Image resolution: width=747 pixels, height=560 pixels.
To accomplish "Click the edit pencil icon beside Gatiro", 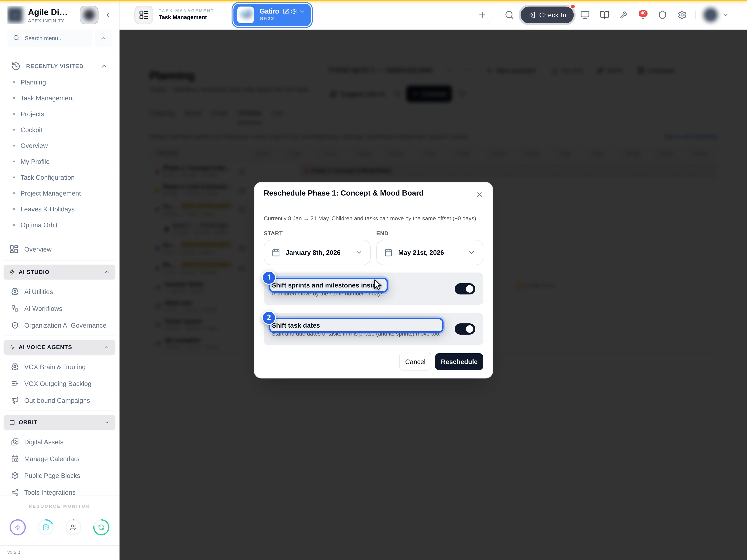I will [x=286, y=11].
